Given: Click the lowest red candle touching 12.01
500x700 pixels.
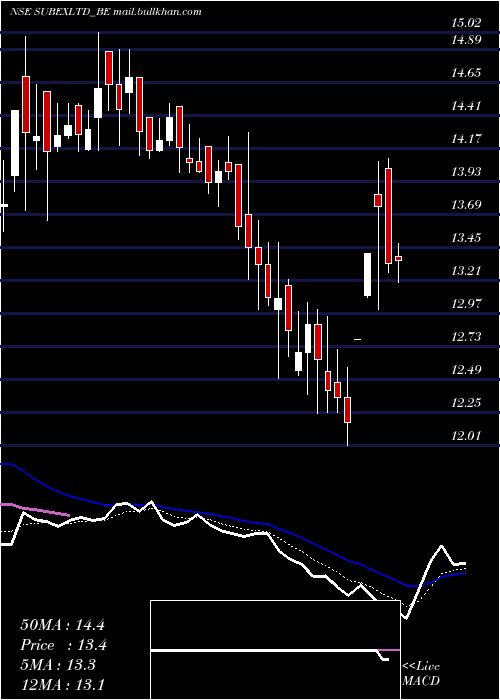Looking at the screenshot, I should (347, 409).
